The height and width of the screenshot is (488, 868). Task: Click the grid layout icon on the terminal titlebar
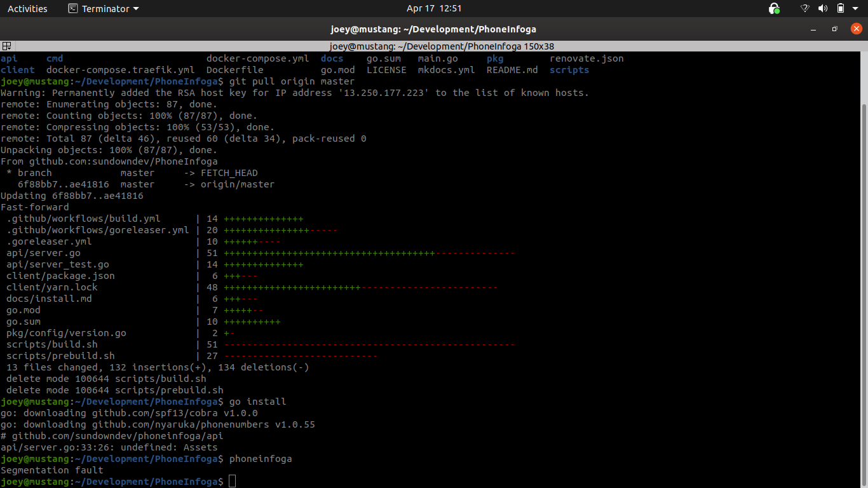point(6,45)
